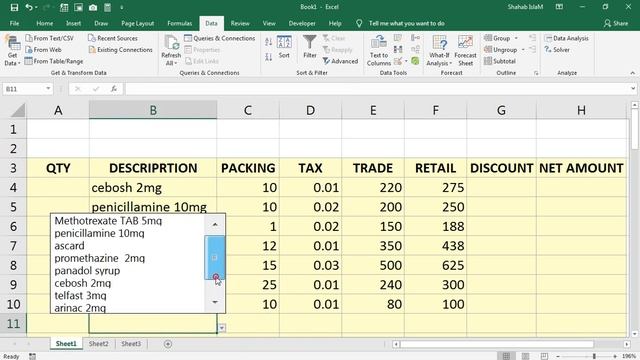This screenshot has height=360, width=640.
Task: Click cell B11 validation dropdown arrow
Action: pyautogui.click(x=222, y=328)
